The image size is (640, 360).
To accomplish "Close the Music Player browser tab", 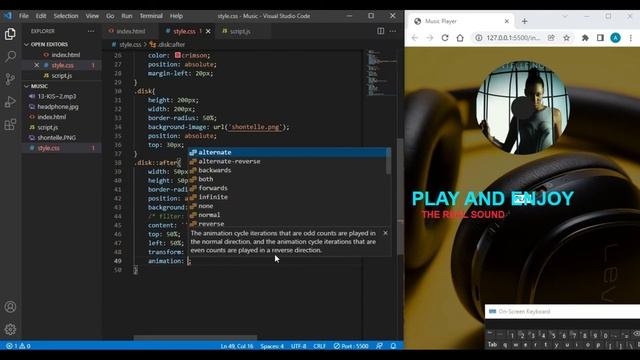I will 507,21.
